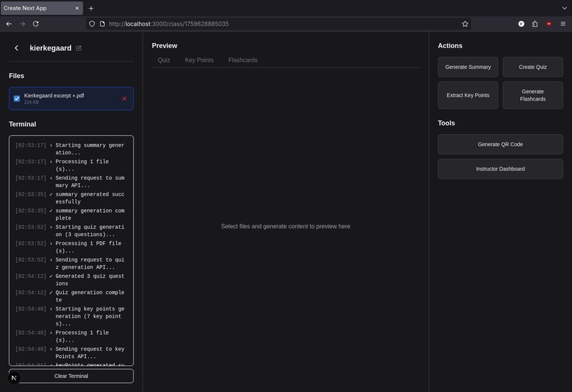
Task: Open the Instructor Dashboard
Action: 500,169
